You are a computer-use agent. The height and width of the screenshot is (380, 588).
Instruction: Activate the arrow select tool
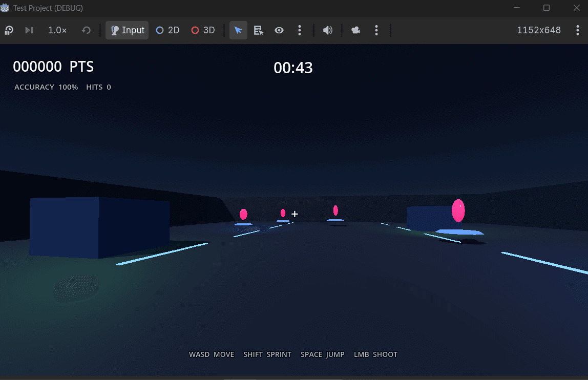point(238,30)
